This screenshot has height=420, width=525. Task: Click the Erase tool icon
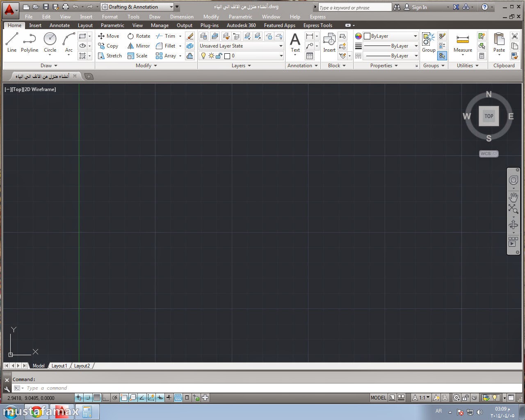tap(190, 36)
